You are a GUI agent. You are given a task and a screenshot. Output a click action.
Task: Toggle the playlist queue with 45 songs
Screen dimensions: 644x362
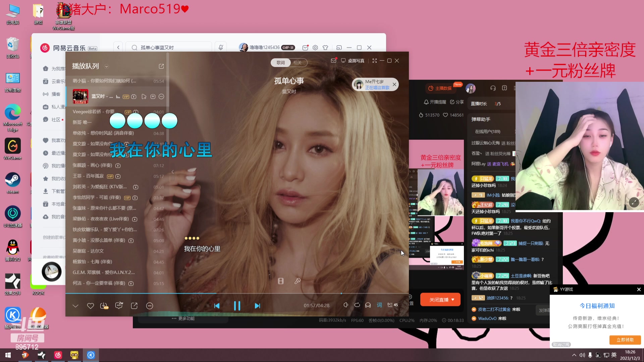[x=392, y=305]
